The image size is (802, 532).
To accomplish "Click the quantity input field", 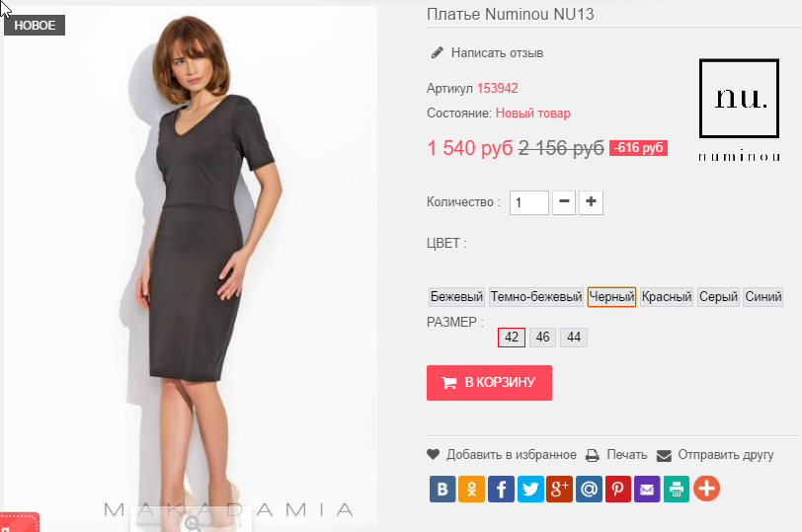I will click(x=529, y=203).
